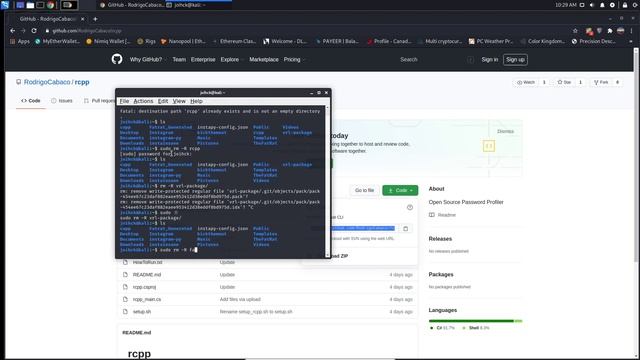The width and height of the screenshot is (640, 360).
Task: Open a new browser tab
Action: (95, 19)
